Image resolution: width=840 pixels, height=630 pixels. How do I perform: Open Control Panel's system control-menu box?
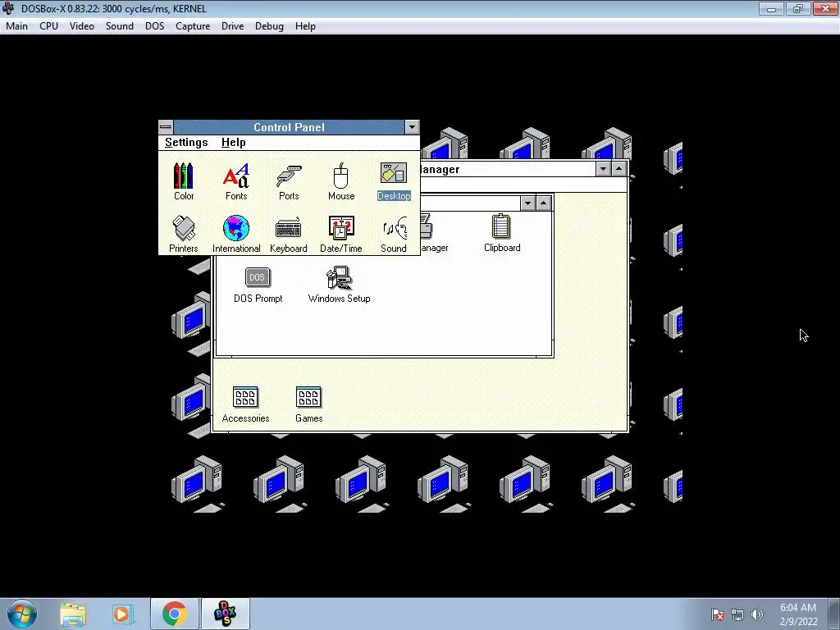tap(166, 127)
